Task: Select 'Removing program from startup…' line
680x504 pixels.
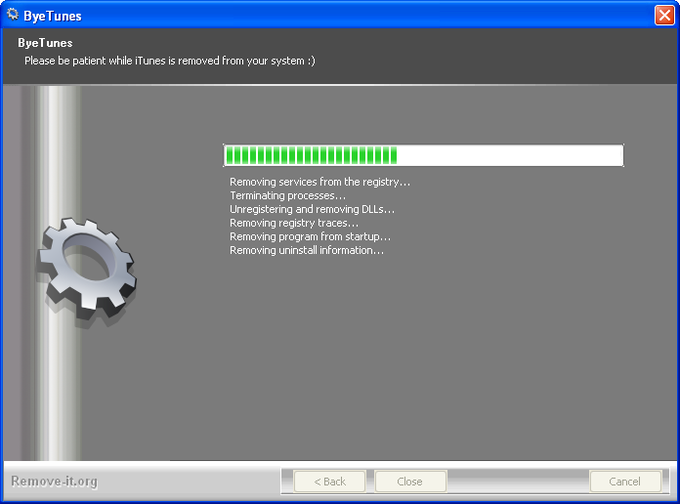Action: pos(310,236)
